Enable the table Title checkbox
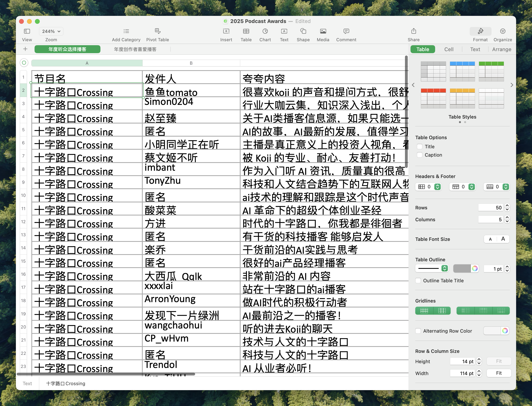The image size is (532, 406). click(x=420, y=147)
